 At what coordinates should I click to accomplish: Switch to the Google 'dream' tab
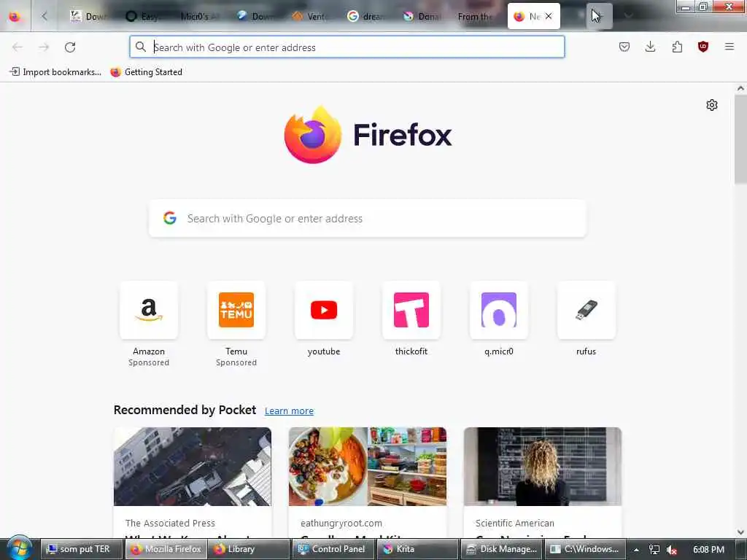pyautogui.click(x=365, y=17)
